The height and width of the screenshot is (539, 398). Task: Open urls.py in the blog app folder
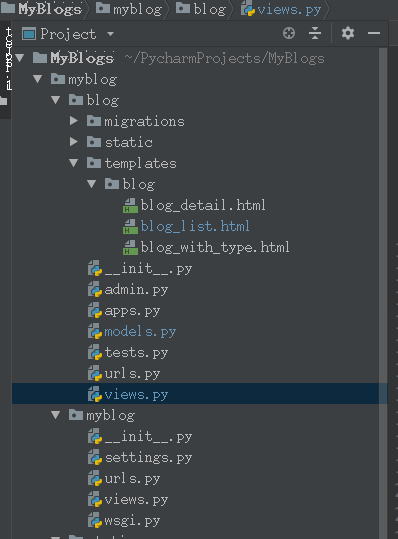pos(132,374)
